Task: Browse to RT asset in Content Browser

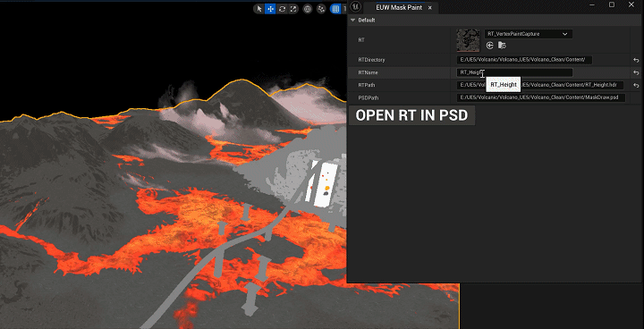Action: coord(502,46)
